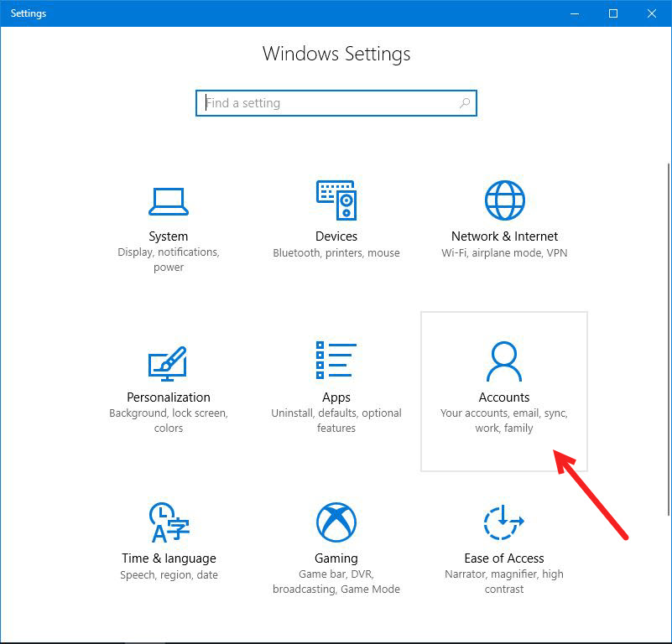The height and width of the screenshot is (644, 672).
Task: Open the Devices keyboard and speaker icon
Action: click(336, 200)
